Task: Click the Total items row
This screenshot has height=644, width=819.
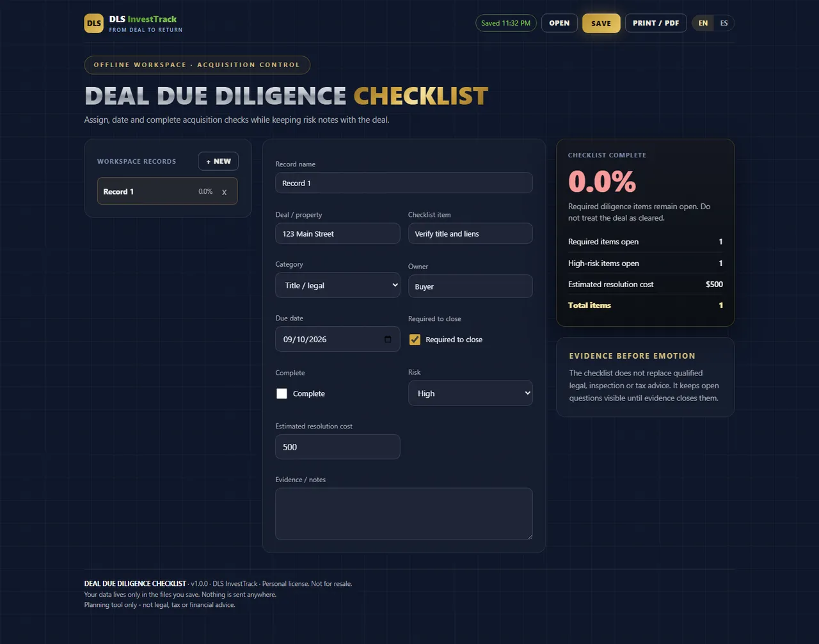Action: (646, 306)
